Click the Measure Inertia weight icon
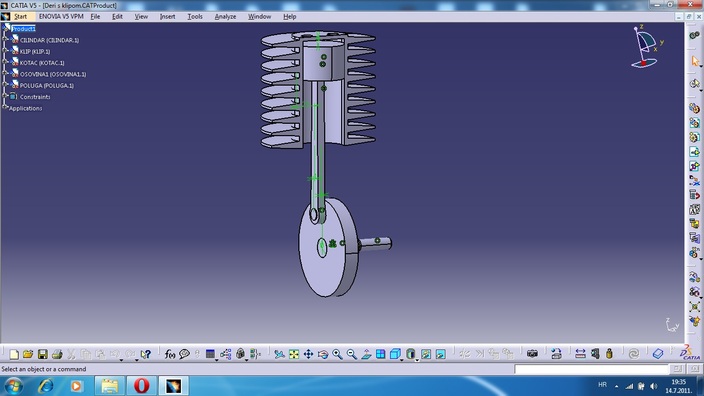The width and height of the screenshot is (704, 396). [x=609, y=354]
